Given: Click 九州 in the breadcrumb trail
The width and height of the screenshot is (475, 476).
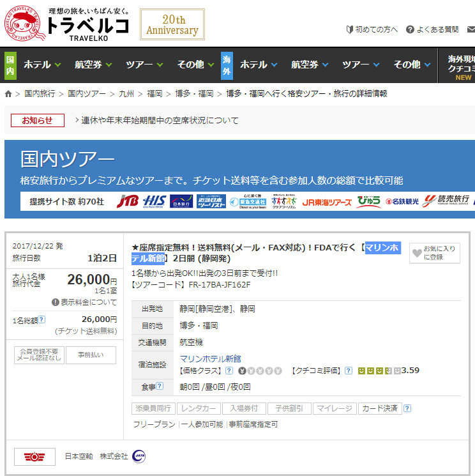Looking at the screenshot, I should click(126, 94).
